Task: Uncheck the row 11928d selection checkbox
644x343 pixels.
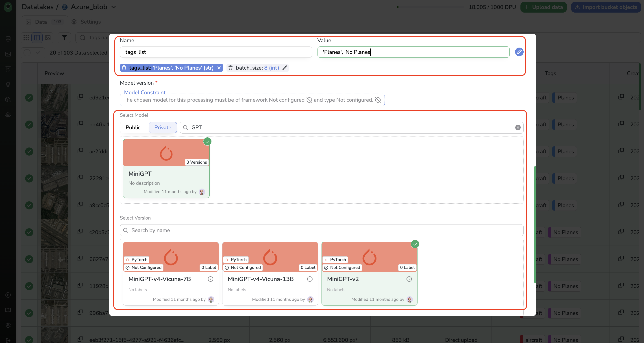Action: [29, 286]
